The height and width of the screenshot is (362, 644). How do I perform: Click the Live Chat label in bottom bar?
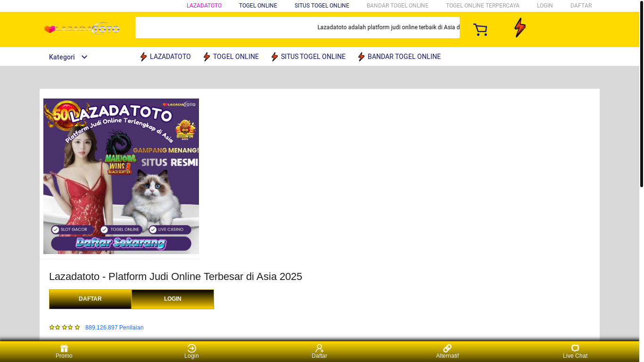click(575, 356)
